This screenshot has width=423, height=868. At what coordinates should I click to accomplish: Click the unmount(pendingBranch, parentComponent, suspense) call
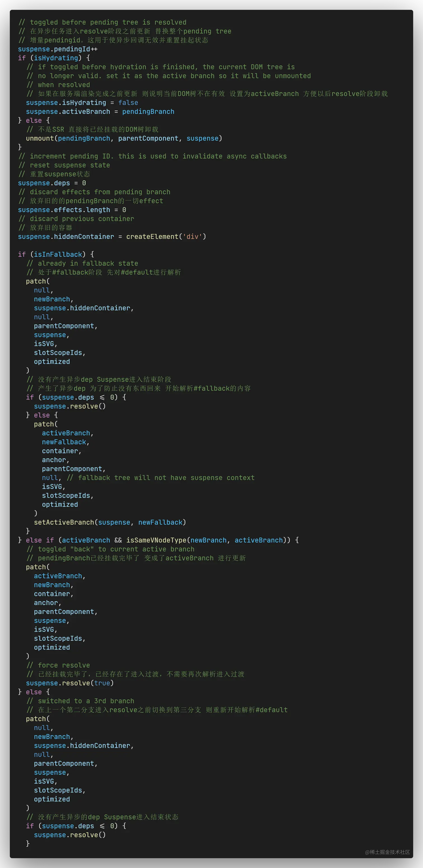124,139
